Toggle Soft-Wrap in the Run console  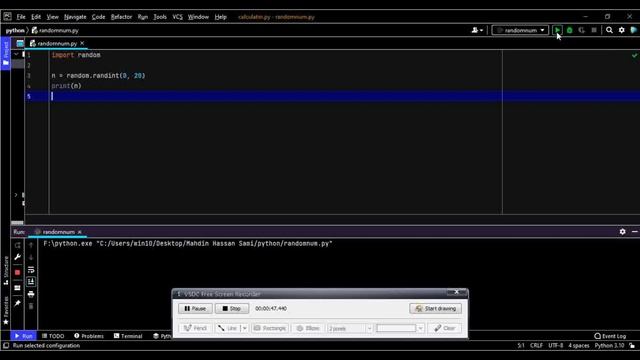(x=31, y=270)
